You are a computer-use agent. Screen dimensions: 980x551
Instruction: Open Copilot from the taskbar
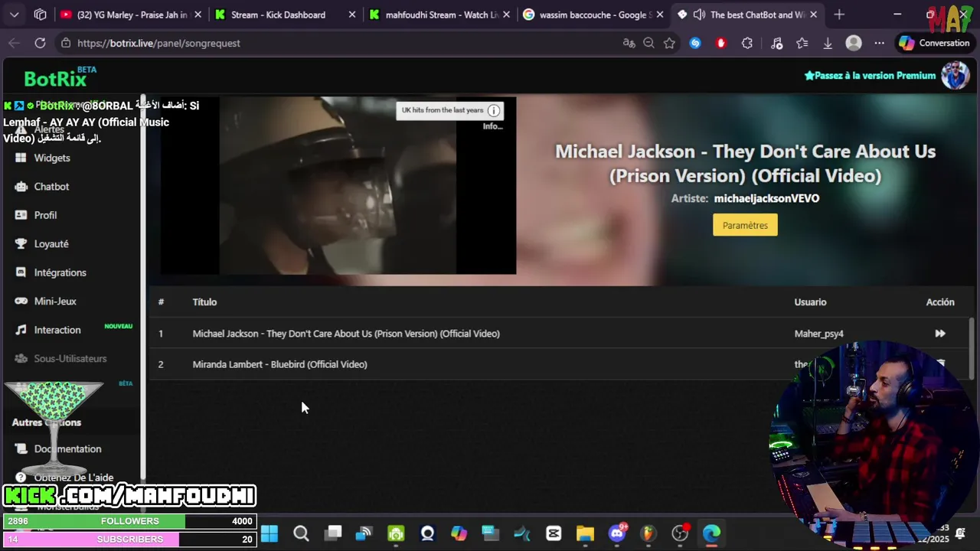pos(459,533)
